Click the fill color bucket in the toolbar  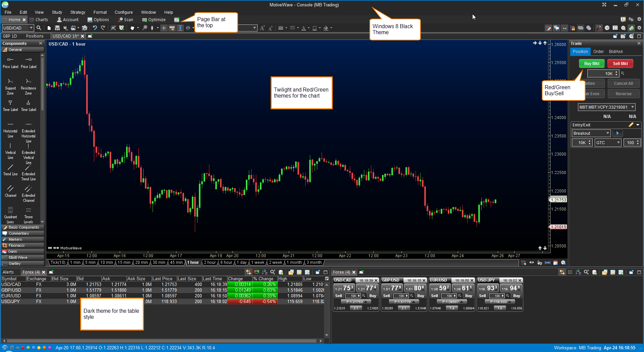(326, 28)
